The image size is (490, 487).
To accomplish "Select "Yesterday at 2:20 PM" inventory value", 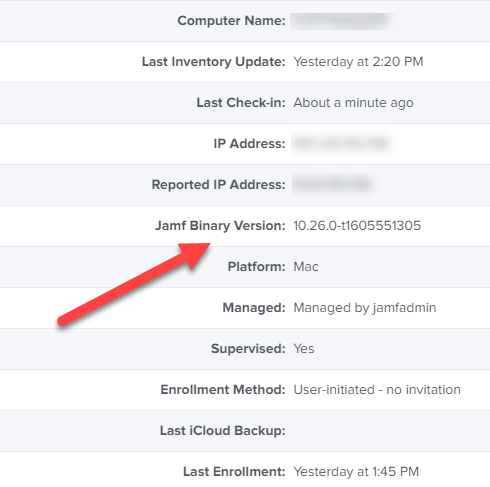I will click(358, 62).
